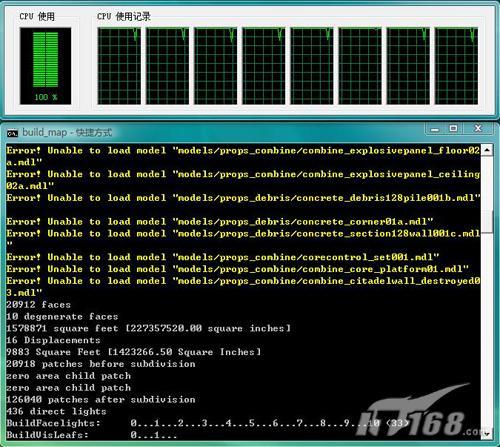Select the second CPU history graph
The width and height of the screenshot is (500, 447).
tap(167, 66)
